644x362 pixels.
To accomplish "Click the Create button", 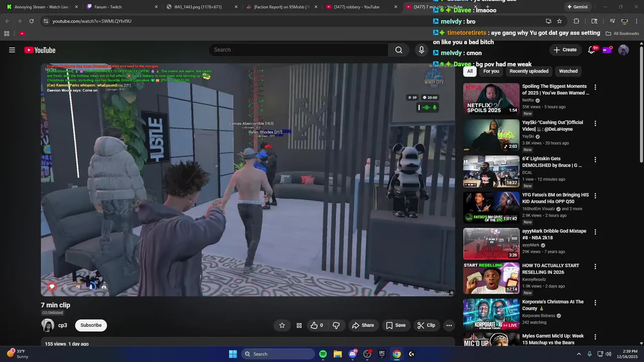I will 565,50.
